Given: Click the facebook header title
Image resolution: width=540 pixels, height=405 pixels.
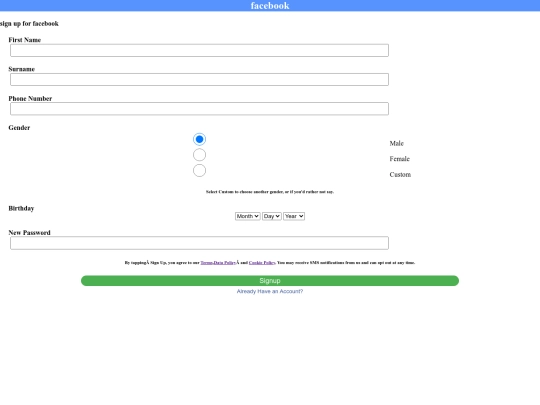Looking at the screenshot, I should (270, 6).
